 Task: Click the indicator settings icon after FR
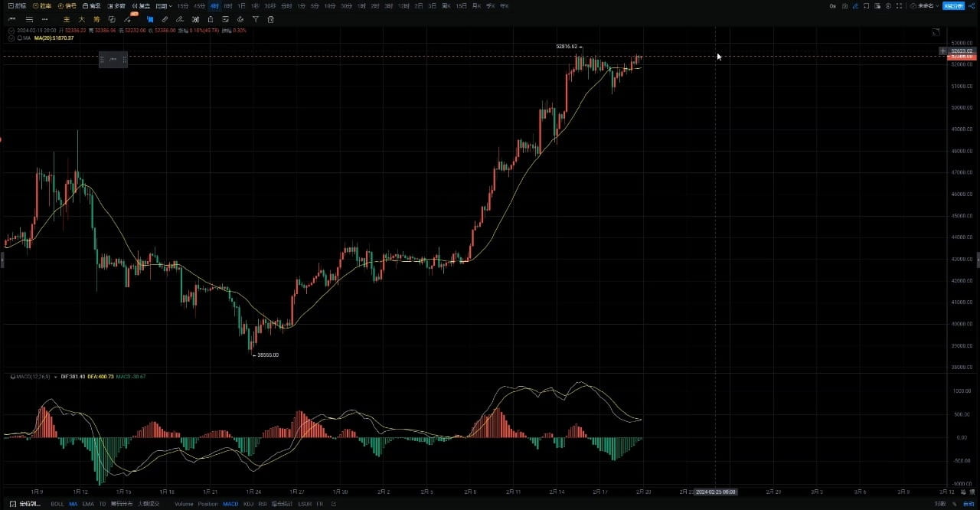tap(334, 504)
